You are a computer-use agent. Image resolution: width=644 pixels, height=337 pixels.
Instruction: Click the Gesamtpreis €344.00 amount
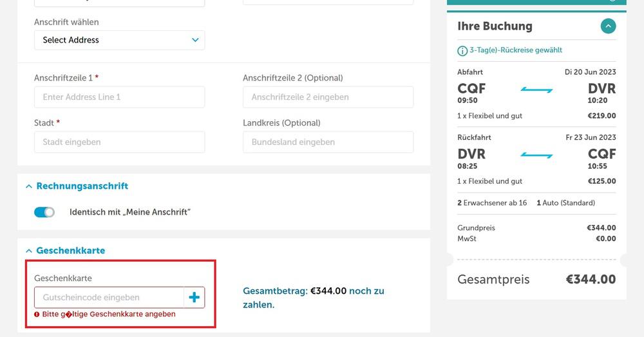point(591,279)
